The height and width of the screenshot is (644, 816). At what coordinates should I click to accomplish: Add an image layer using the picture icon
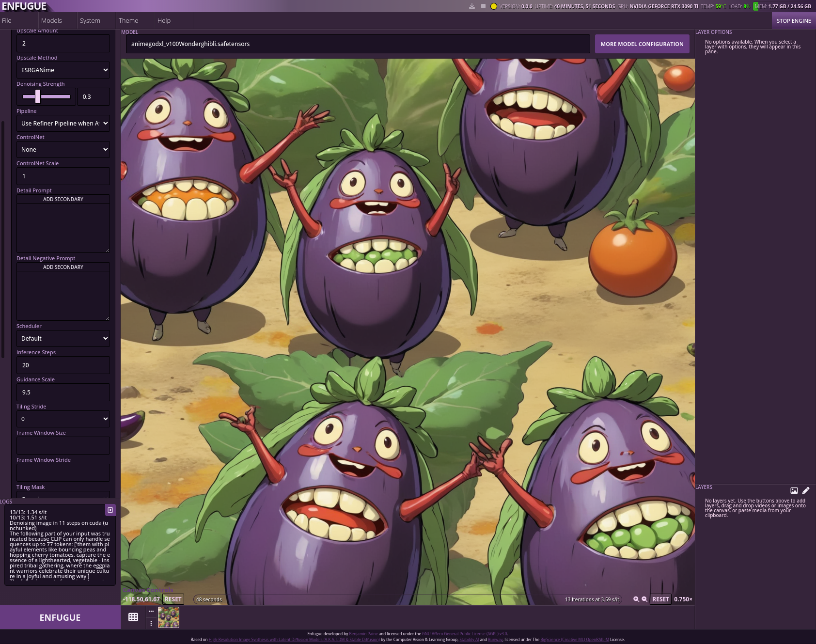(794, 490)
